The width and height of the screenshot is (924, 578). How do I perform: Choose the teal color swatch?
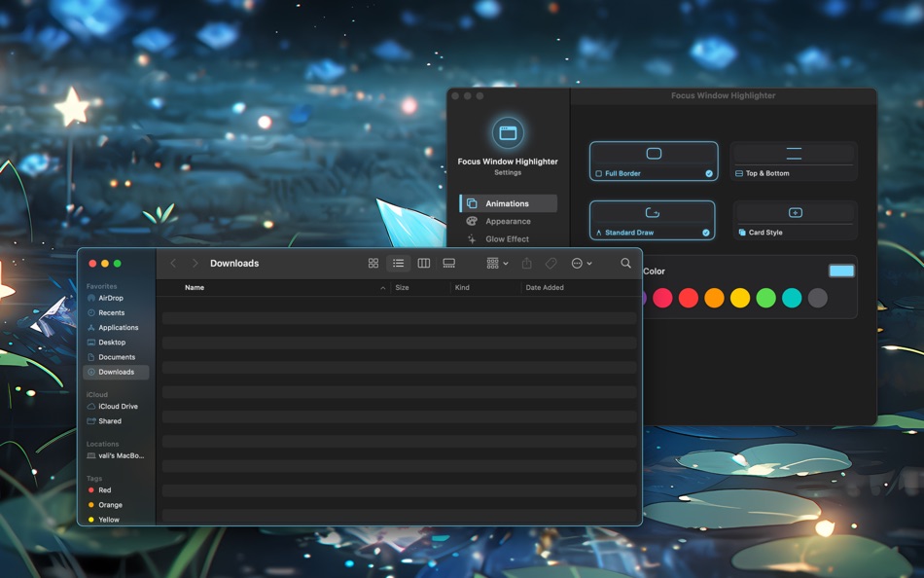pos(792,298)
